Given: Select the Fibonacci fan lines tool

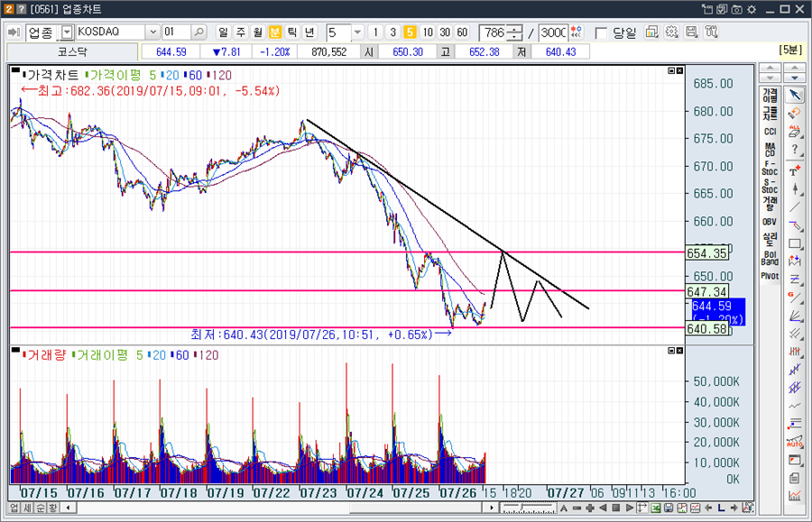Looking at the screenshot, I should (795, 316).
